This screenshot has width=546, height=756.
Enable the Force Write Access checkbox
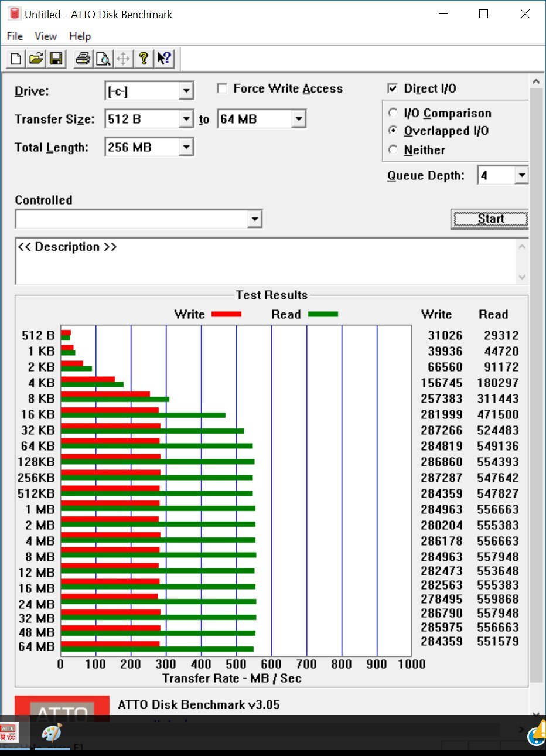(x=222, y=88)
